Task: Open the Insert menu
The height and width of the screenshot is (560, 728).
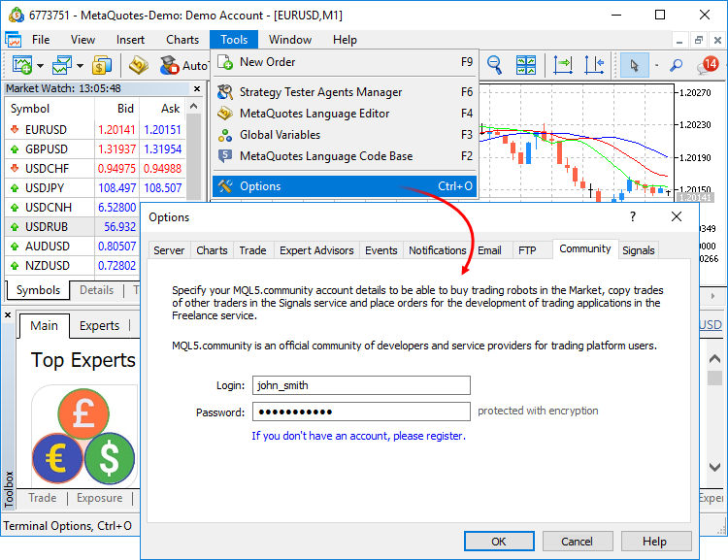Action: 130,40
